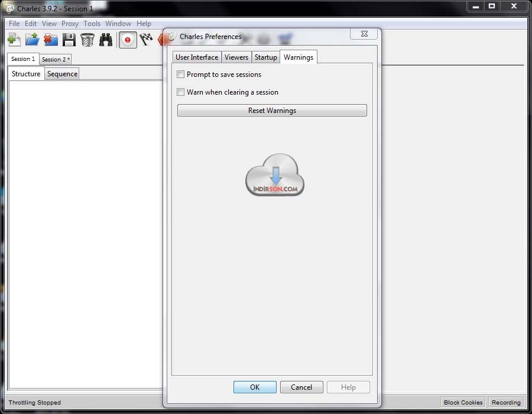Screen dimensions: 532x414
Task: Confirm preferences with OK
Action: (255, 387)
